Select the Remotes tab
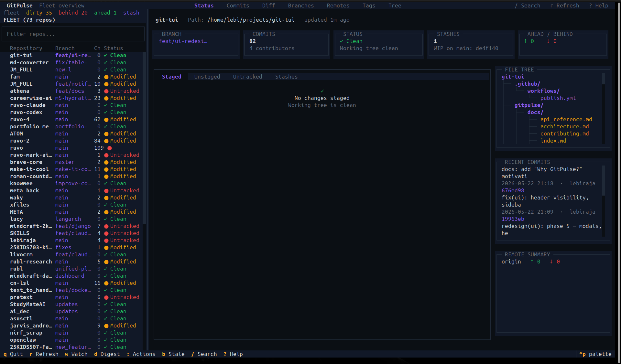Viewport: 621px width, 364px height. coord(338,5)
